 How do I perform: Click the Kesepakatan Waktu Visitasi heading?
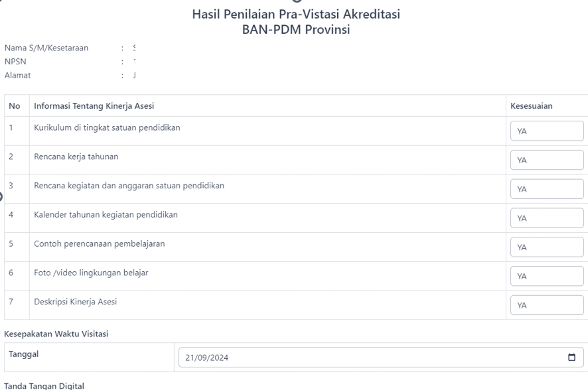pyautogui.click(x=56, y=334)
